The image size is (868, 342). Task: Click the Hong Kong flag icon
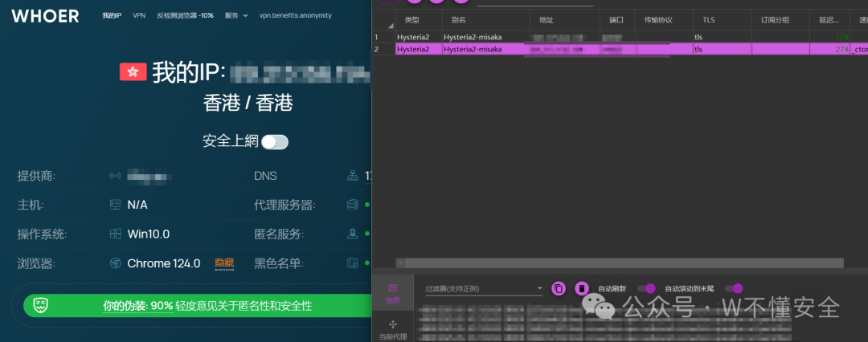(x=133, y=72)
